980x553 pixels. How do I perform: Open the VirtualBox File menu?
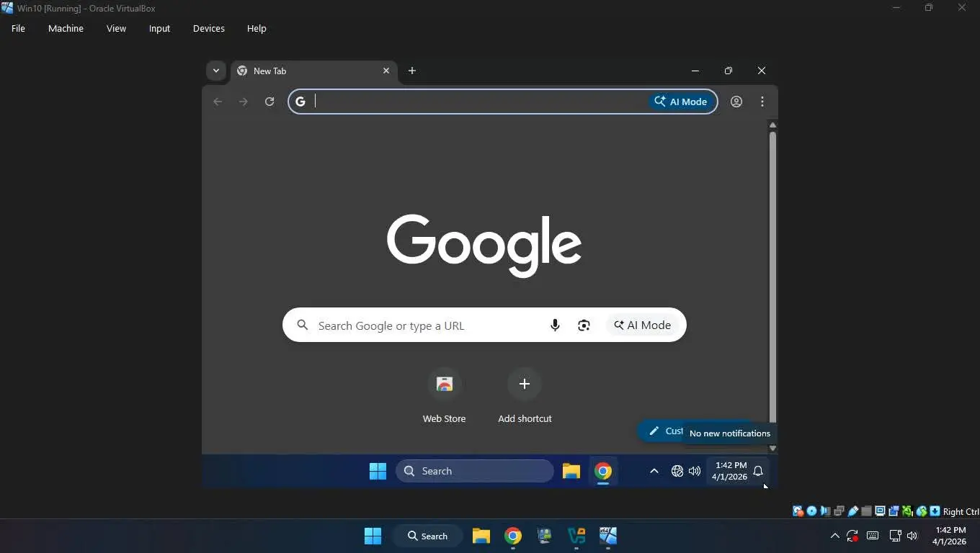click(18, 29)
